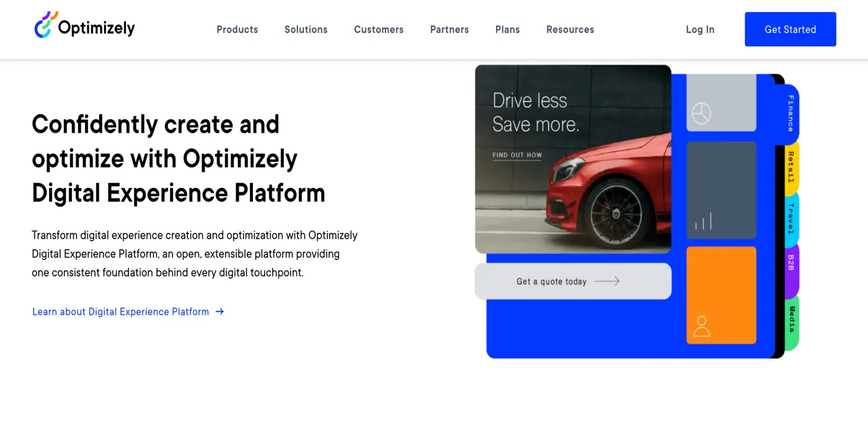The width and height of the screenshot is (868, 434).
Task: Click the arrow in Get a quote today
Action: pyautogui.click(x=607, y=281)
